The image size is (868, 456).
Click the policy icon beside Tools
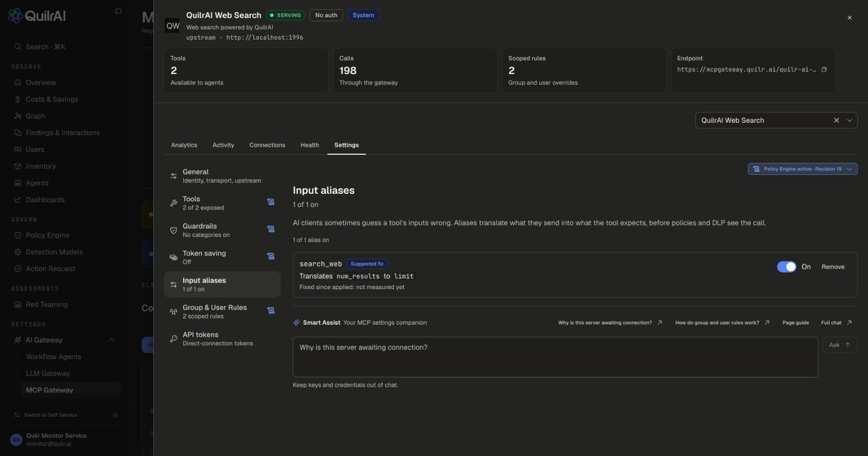click(270, 202)
